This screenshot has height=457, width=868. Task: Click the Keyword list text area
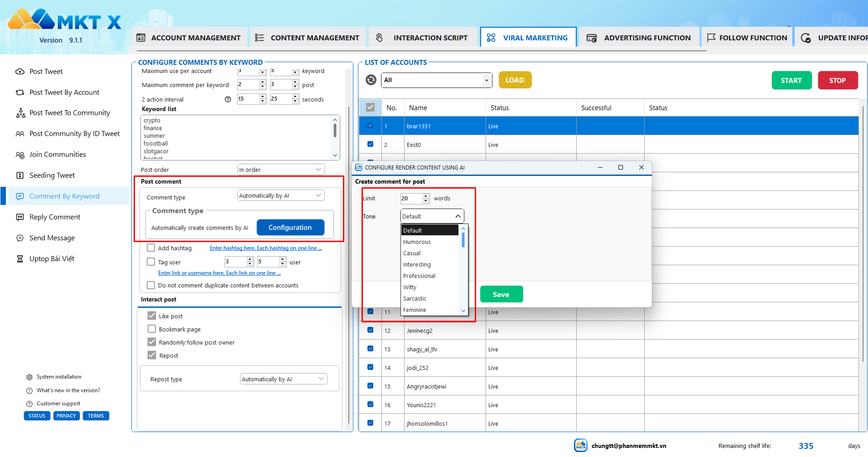point(236,137)
